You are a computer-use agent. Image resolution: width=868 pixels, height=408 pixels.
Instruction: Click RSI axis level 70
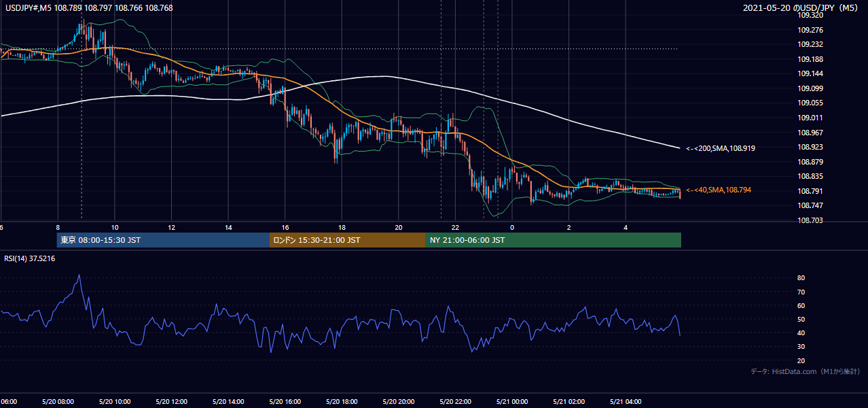coord(801,292)
